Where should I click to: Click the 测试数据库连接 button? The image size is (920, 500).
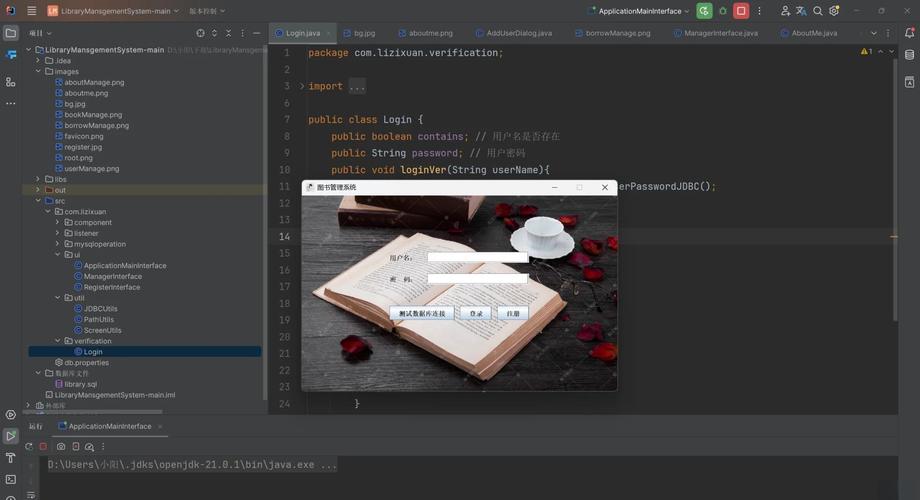422,314
